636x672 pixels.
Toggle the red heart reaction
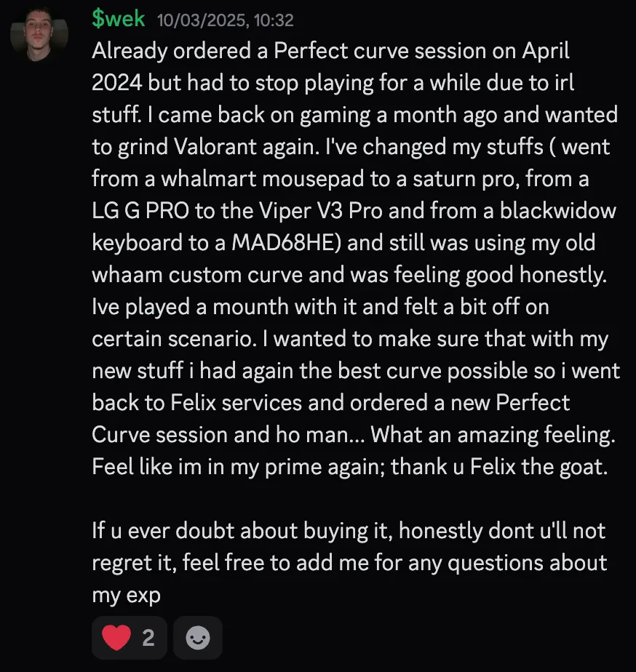[116, 638]
